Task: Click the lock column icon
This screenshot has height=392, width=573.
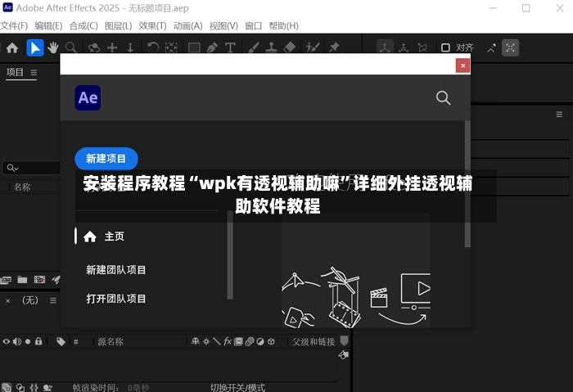Action: pos(38,341)
